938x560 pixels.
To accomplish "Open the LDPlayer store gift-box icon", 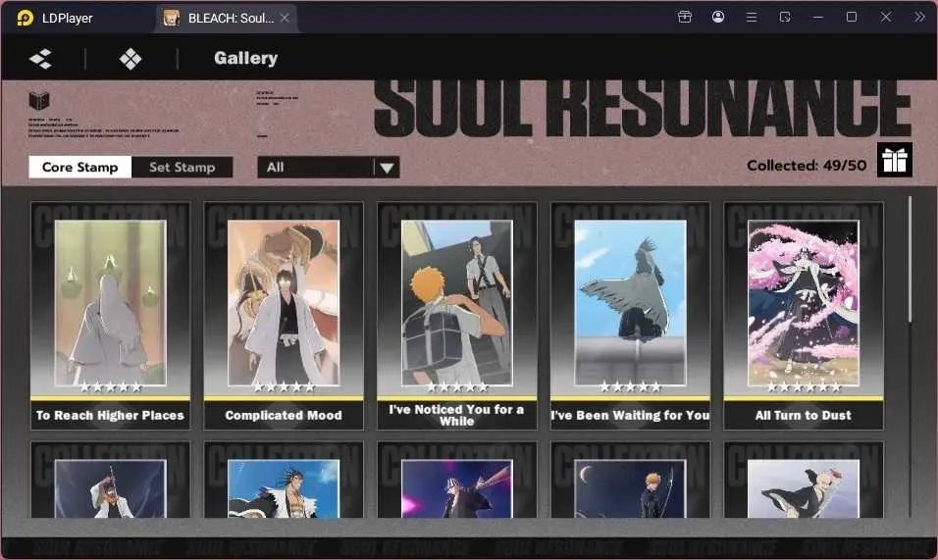I will tap(685, 17).
